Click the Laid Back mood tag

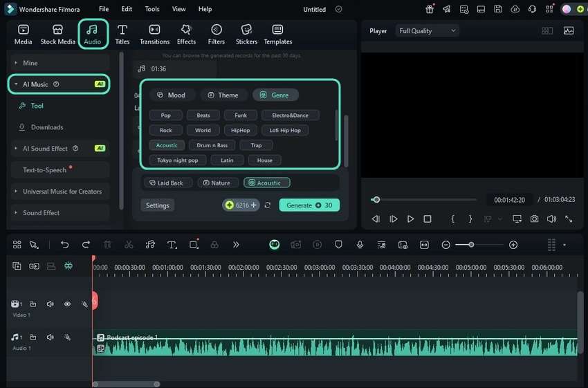168,183
